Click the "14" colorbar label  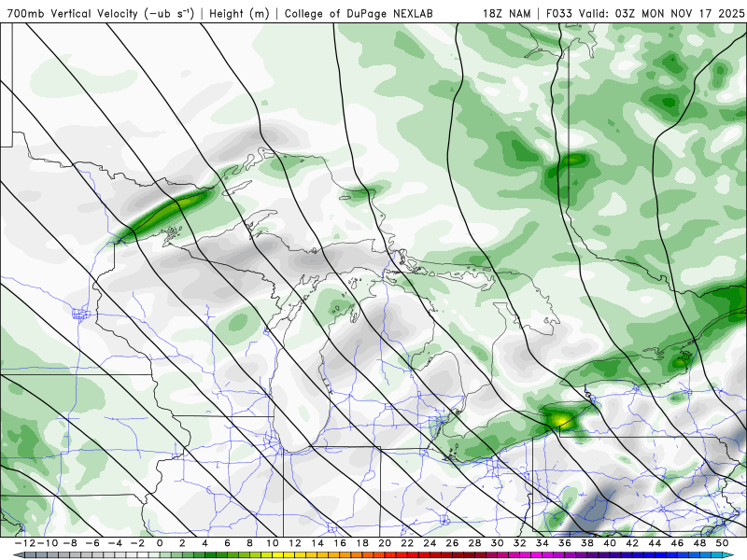(317, 543)
